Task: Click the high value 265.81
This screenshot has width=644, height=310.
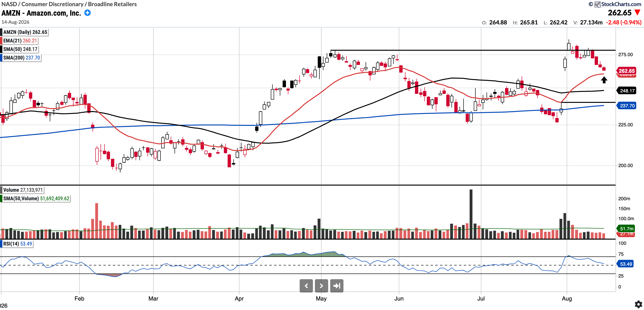Action: (x=529, y=23)
